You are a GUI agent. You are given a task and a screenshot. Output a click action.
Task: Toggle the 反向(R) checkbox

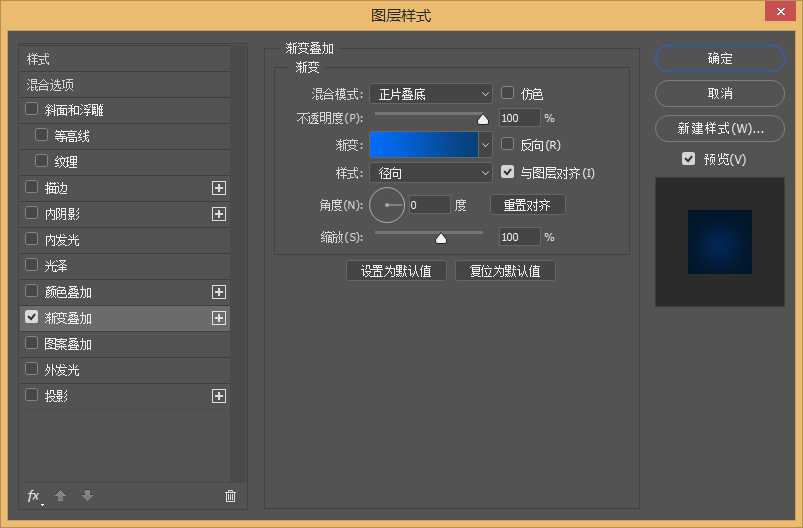pyautogui.click(x=507, y=145)
